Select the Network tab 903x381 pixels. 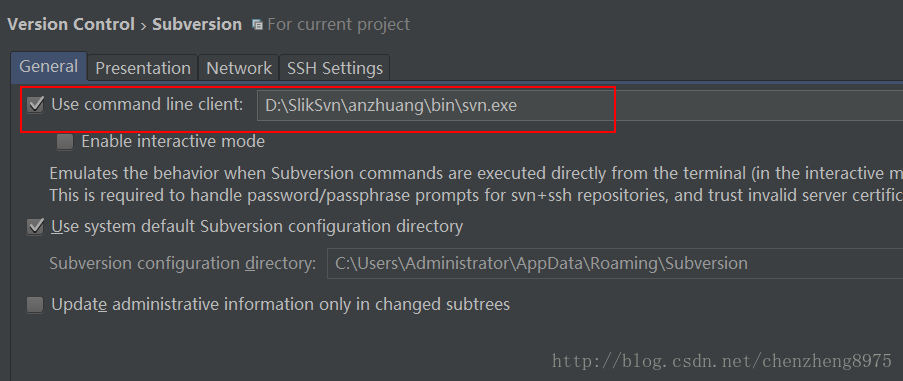(x=239, y=68)
